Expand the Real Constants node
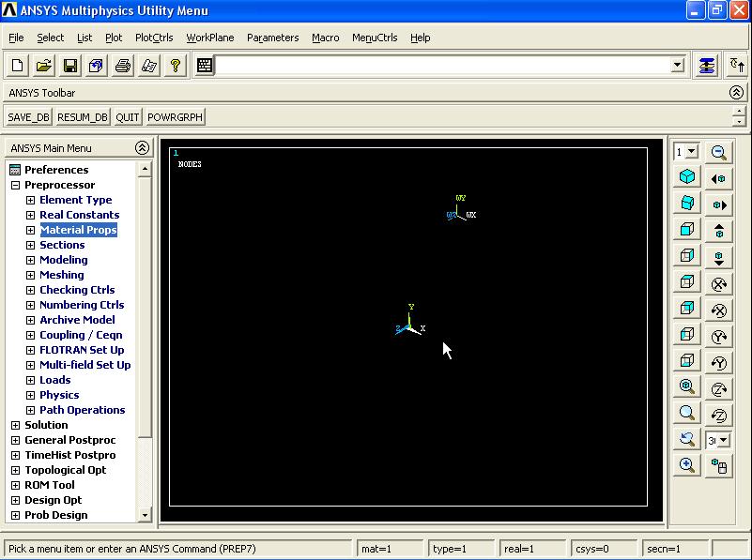Image resolution: width=752 pixels, height=560 pixels. (x=30, y=215)
